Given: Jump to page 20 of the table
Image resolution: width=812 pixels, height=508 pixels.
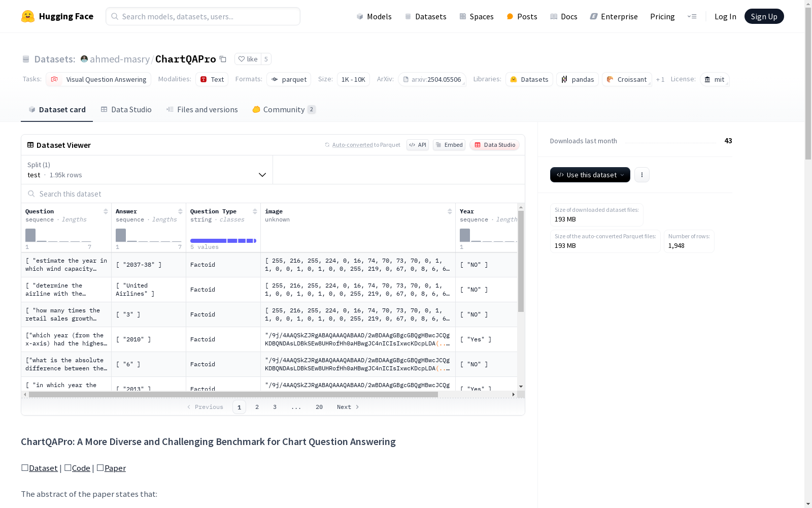Looking at the screenshot, I should pyautogui.click(x=319, y=407).
